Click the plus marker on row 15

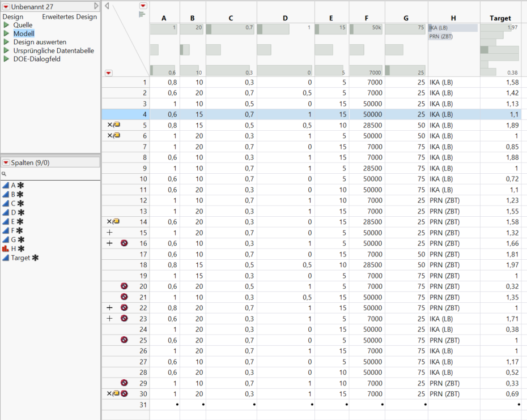coord(110,233)
